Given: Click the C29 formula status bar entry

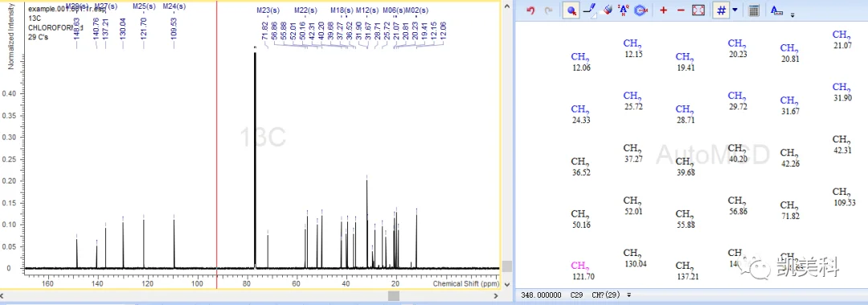Looking at the screenshot, I should [x=576, y=295].
